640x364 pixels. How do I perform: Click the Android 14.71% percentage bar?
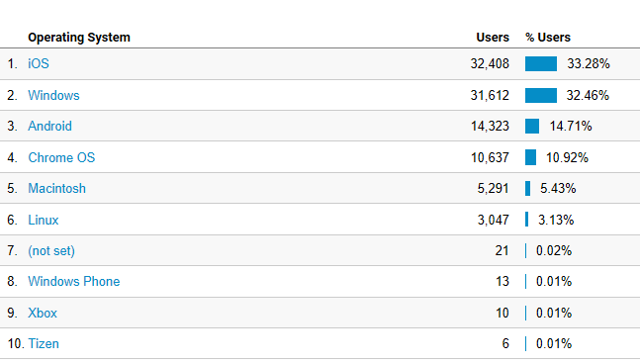[x=532, y=126]
